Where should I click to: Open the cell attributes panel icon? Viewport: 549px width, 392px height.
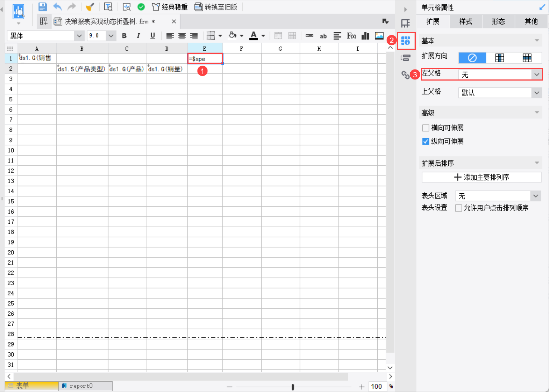pyautogui.click(x=406, y=41)
